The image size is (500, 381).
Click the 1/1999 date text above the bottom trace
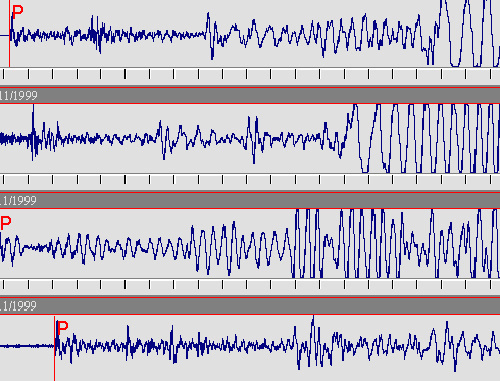18,306
